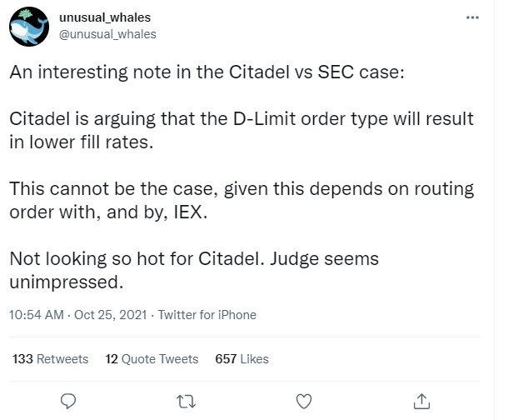The width and height of the screenshot is (508, 420).
Task: View the 133 Retweets list
Action: click(50, 358)
